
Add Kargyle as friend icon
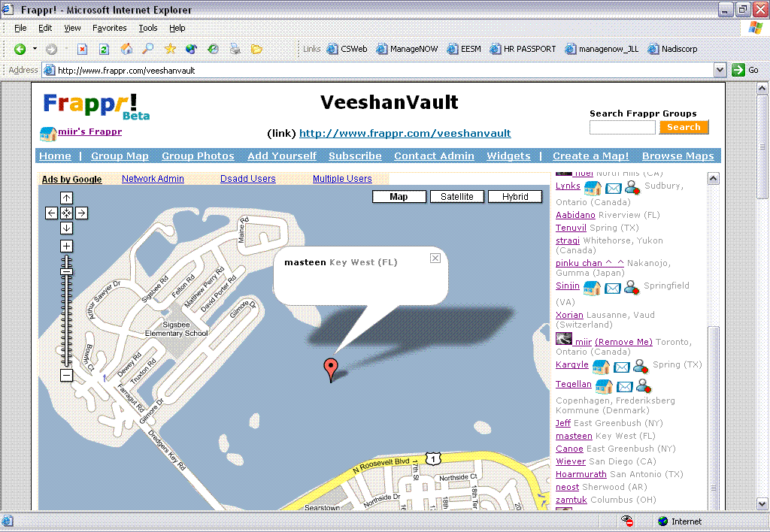tap(641, 367)
